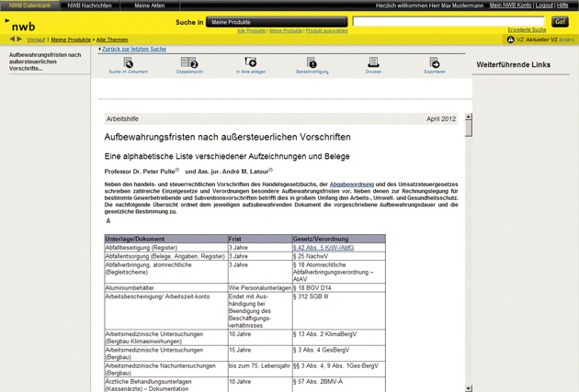This screenshot has height=392, width=579.
Task: Switch to the NWB Nachrichten tab
Action: (89, 6)
